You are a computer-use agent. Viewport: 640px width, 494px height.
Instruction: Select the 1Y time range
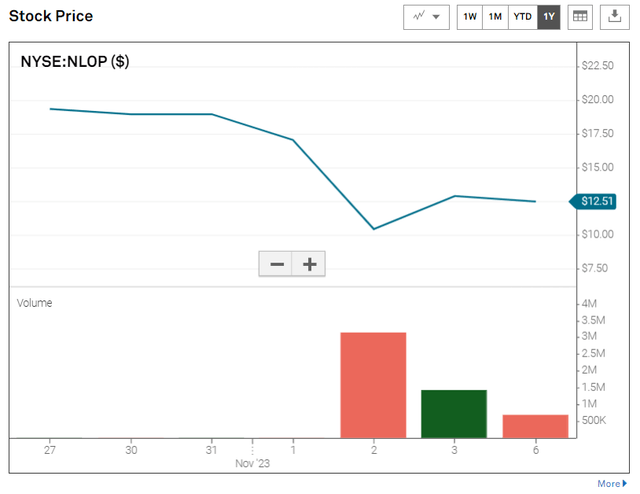click(549, 17)
